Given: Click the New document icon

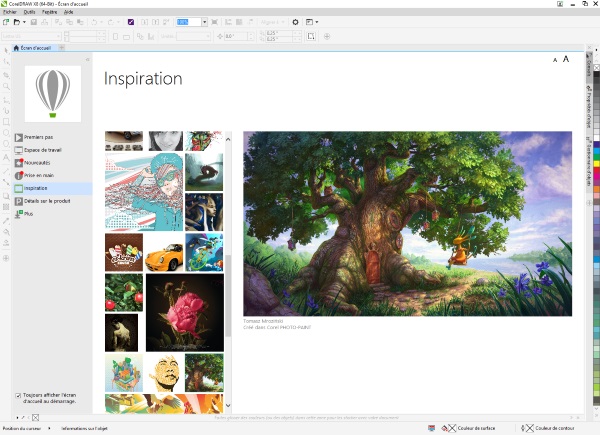Looking at the screenshot, I should coord(6,22).
